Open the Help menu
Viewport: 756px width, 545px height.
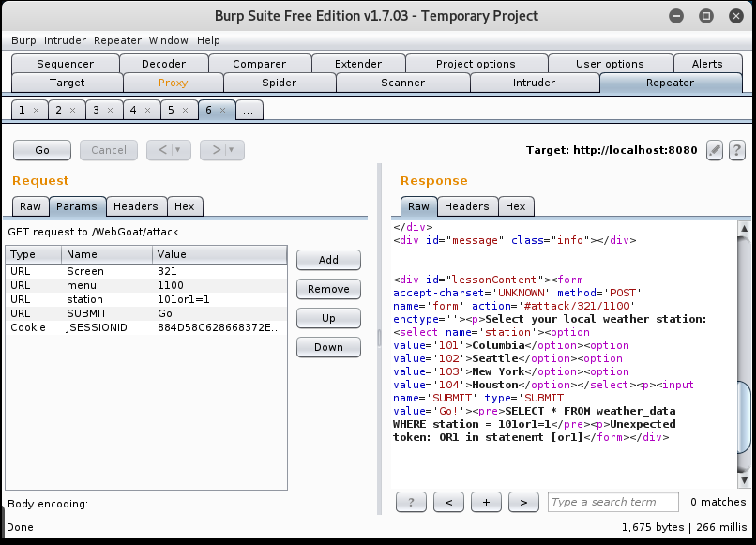pos(208,40)
